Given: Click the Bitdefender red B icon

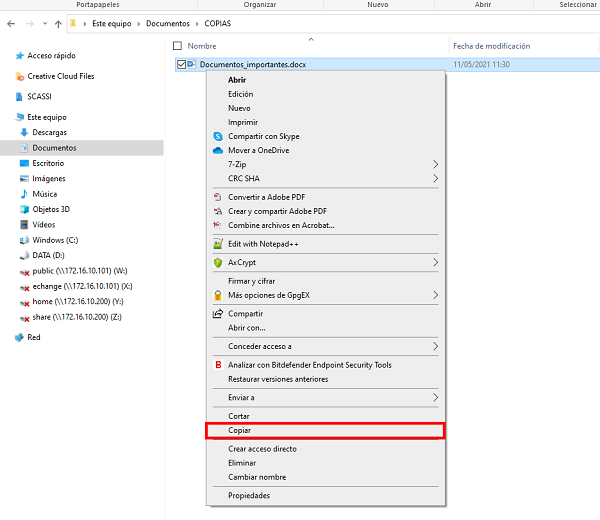Looking at the screenshot, I should pyautogui.click(x=217, y=365).
